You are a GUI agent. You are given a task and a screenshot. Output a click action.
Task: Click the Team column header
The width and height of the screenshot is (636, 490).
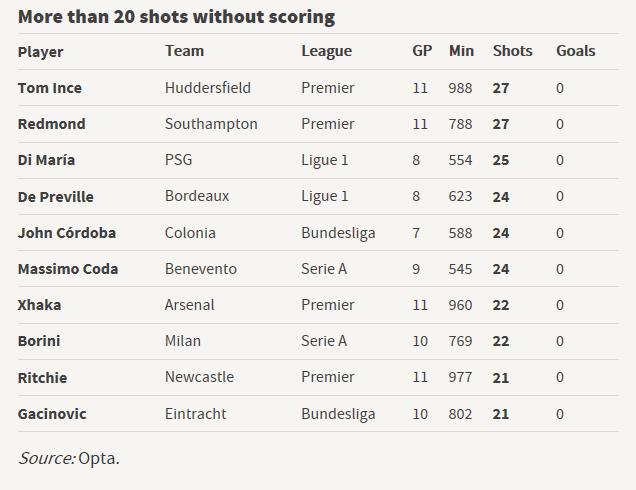(184, 51)
